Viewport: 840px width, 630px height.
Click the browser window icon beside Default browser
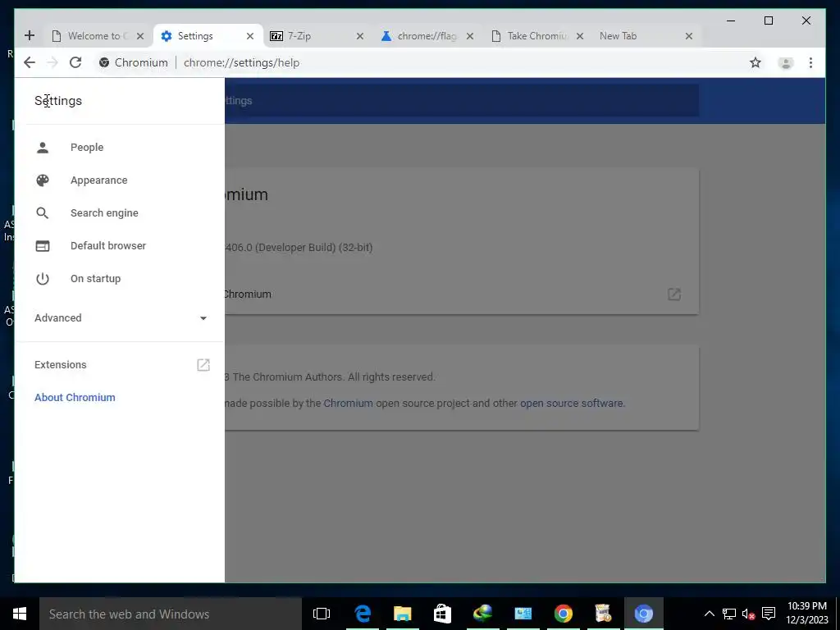[x=43, y=246]
